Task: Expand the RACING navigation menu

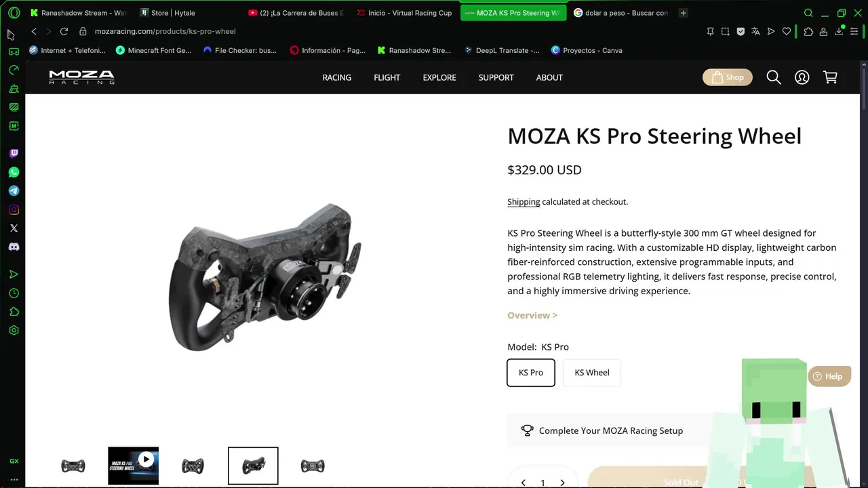Action: [x=337, y=77]
